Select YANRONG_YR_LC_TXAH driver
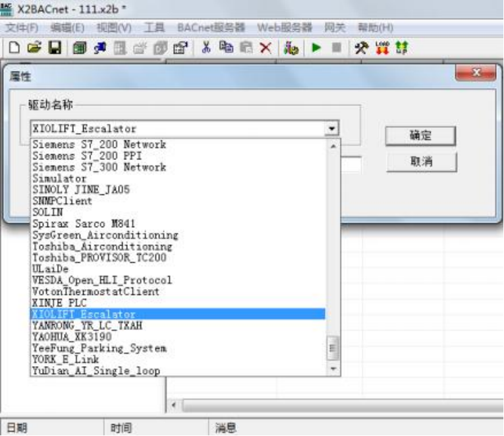The width and height of the screenshot is (504, 436). coord(178,325)
